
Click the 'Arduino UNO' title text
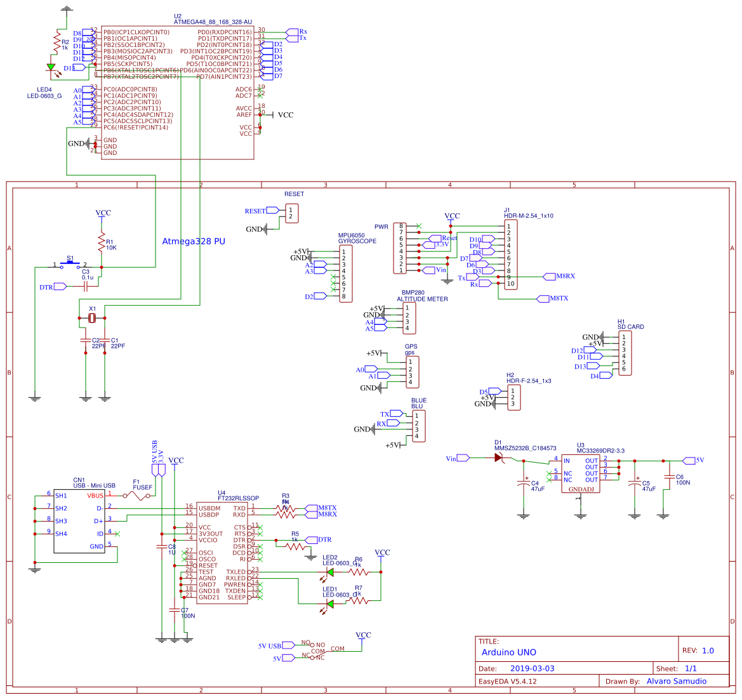[x=508, y=652]
